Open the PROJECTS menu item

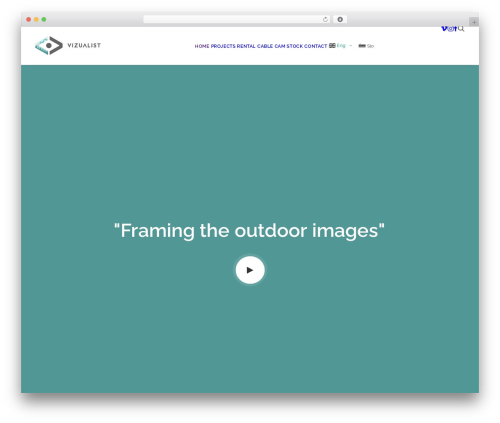[x=223, y=46]
